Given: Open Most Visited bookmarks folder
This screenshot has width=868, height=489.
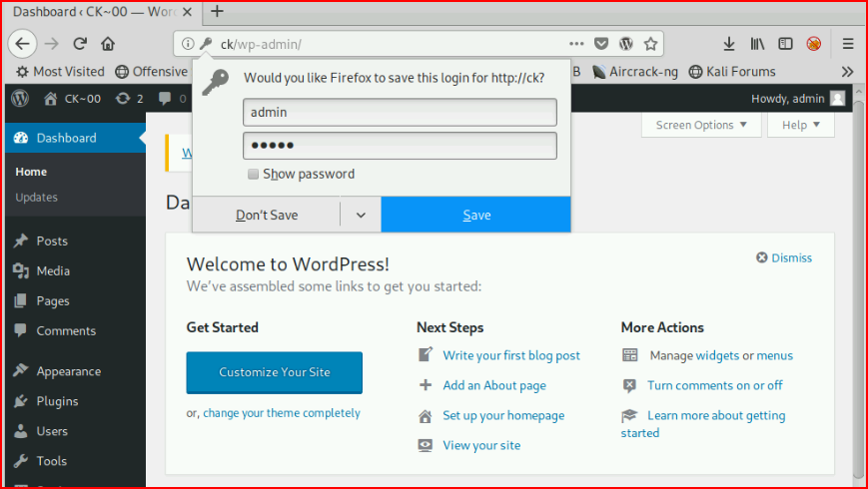Looking at the screenshot, I should click(60, 72).
